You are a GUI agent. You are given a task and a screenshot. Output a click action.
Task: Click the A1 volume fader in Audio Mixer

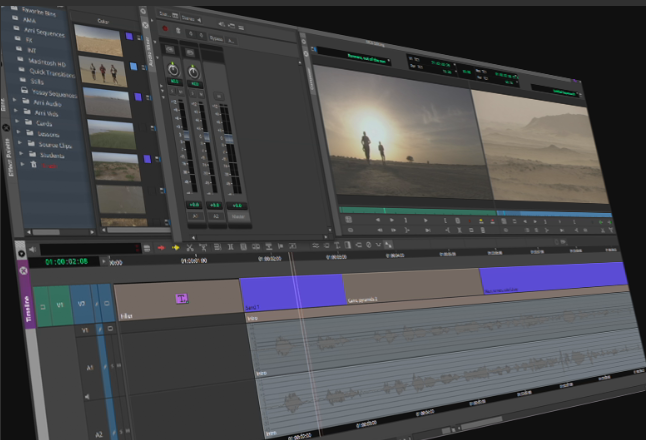pos(186,136)
